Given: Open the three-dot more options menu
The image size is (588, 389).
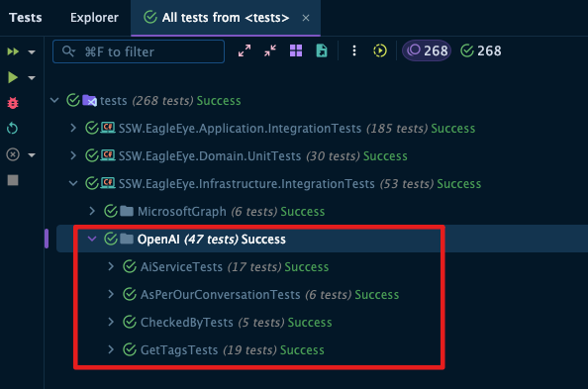Looking at the screenshot, I should pyautogui.click(x=354, y=50).
